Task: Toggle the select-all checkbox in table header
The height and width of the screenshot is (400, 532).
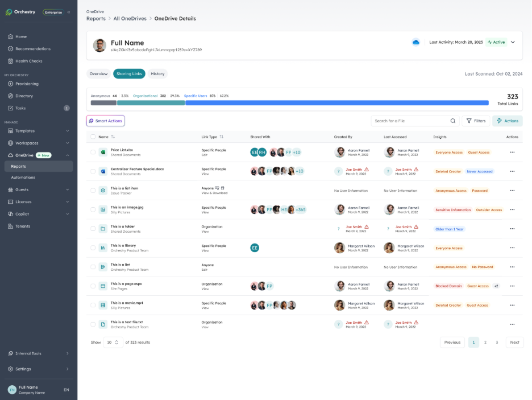Action: click(93, 137)
